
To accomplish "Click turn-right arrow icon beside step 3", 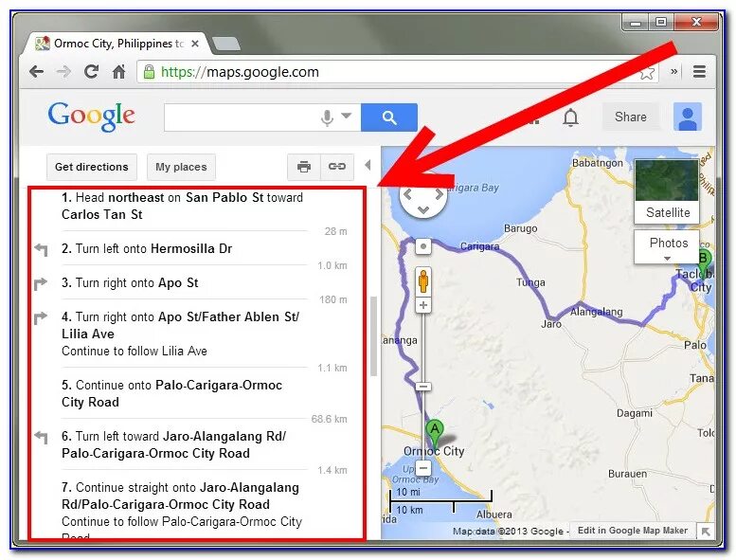I will click(x=42, y=283).
